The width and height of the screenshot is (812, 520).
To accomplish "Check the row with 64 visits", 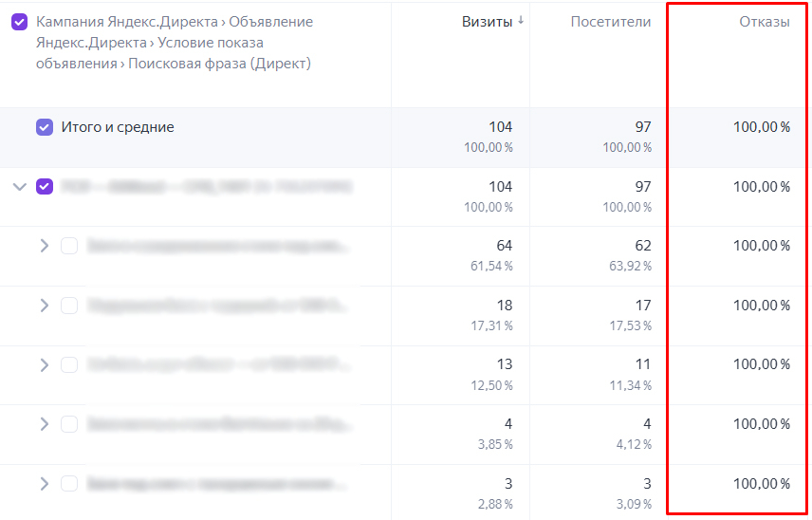I will tap(69, 246).
